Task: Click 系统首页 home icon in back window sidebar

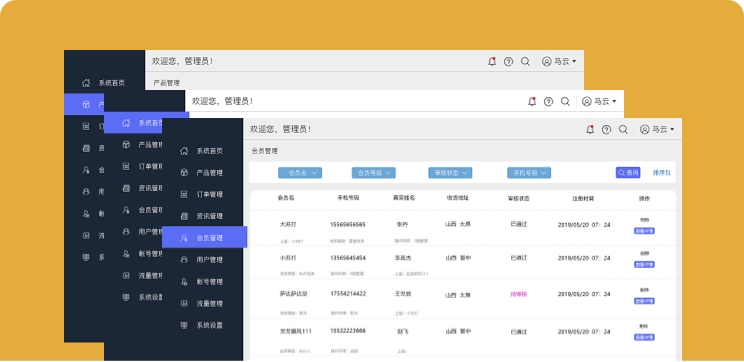Action: [86, 83]
